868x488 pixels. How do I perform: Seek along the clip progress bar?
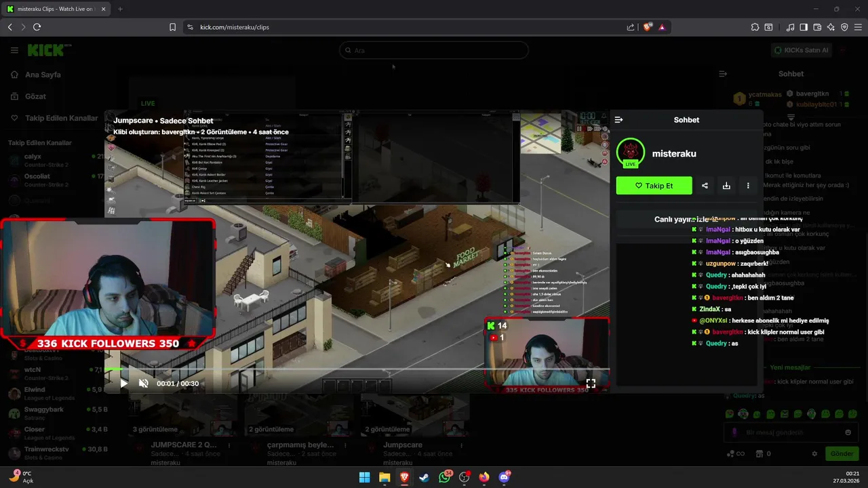tap(357, 370)
